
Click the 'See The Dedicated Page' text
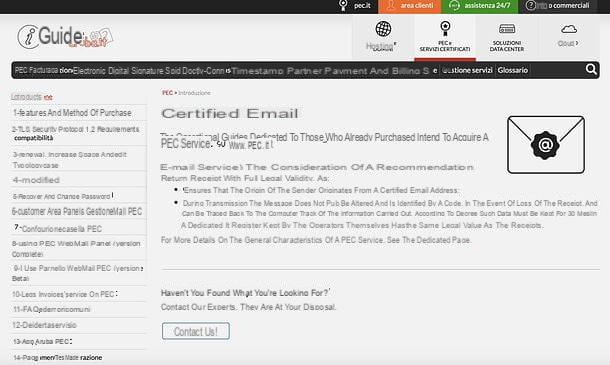point(429,240)
